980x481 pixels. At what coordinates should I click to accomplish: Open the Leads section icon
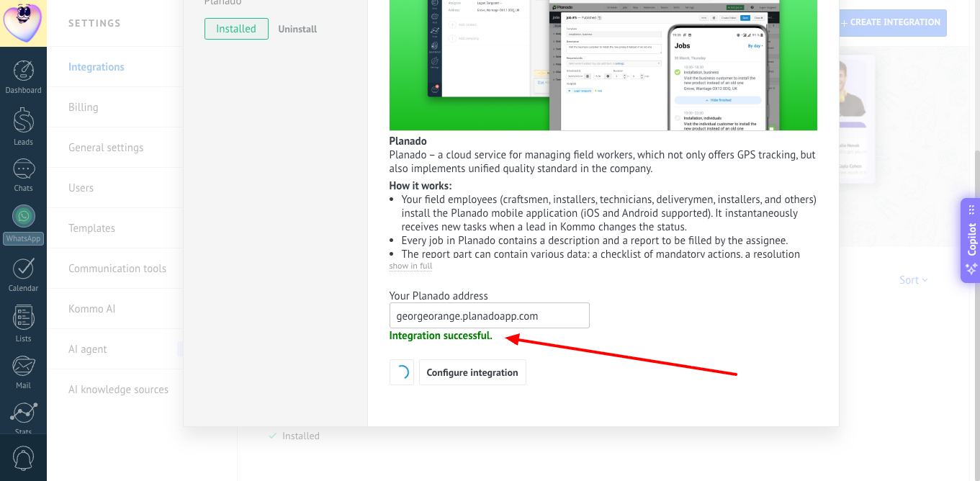(x=23, y=127)
